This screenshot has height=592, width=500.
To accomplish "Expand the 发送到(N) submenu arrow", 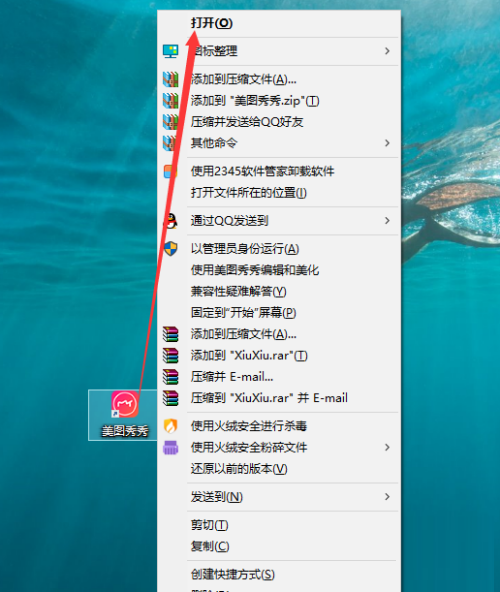I will point(387,497).
